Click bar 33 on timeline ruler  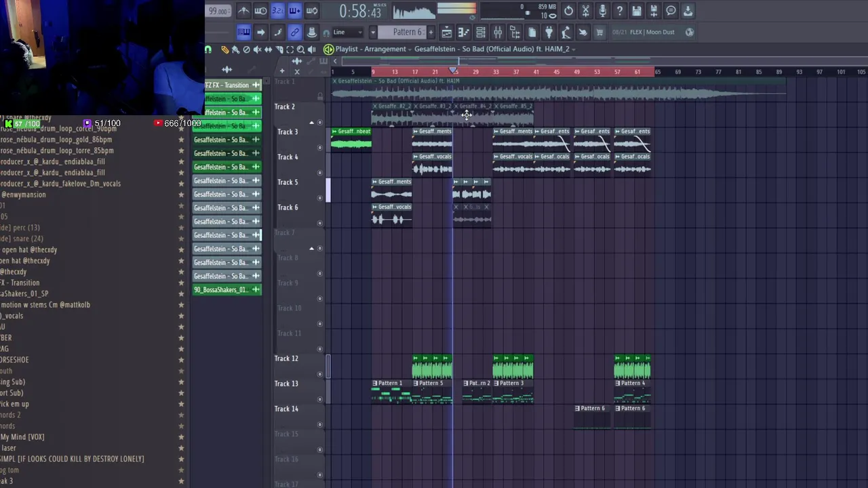tap(496, 72)
